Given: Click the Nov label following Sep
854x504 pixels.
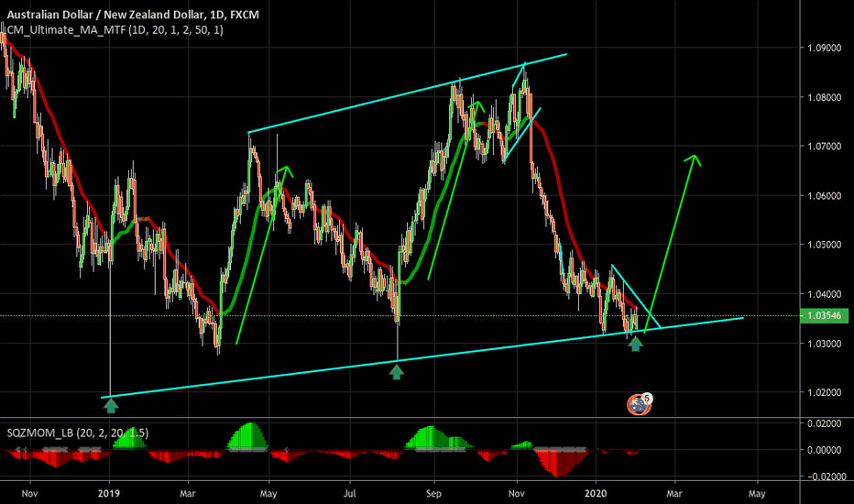Looking at the screenshot, I should point(516,494).
